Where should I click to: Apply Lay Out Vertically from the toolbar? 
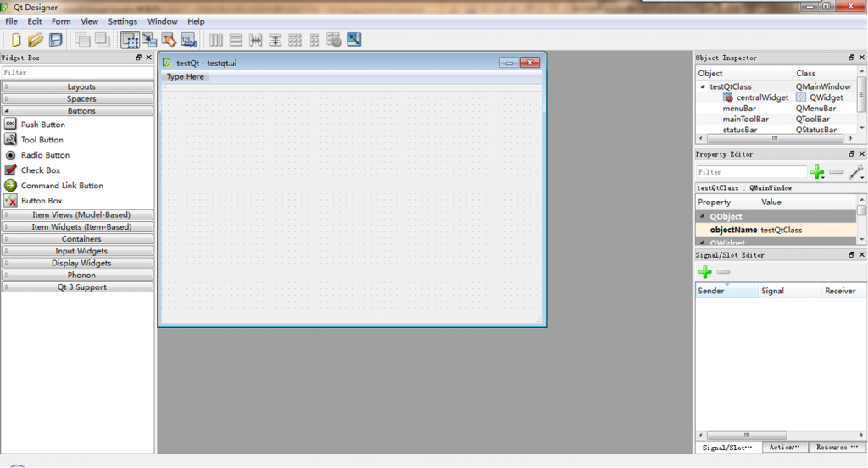click(x=236, y=40)
